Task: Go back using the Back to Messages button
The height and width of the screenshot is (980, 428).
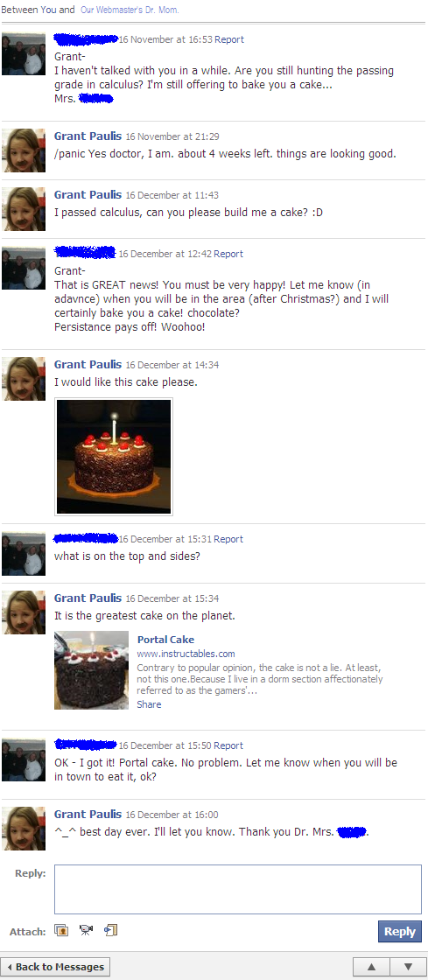Action: click(x=56, y=967)
